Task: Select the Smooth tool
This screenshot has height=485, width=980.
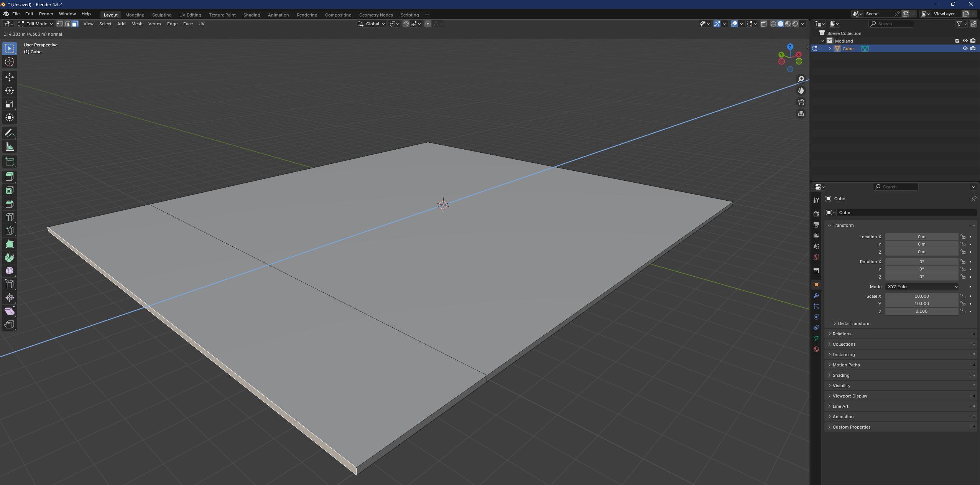Action: tap(10, 271)
